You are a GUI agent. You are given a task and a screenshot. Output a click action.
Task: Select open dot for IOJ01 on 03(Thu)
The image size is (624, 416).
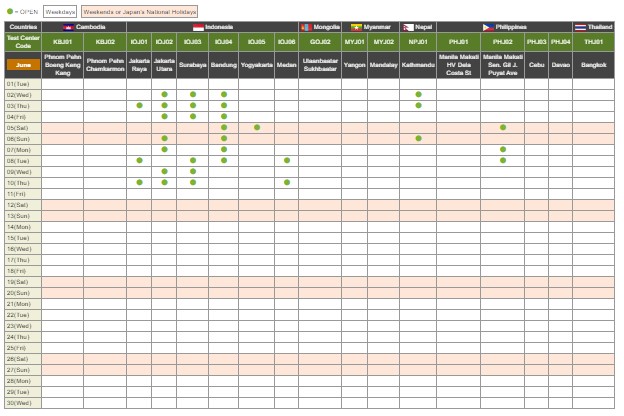point(139,105)
